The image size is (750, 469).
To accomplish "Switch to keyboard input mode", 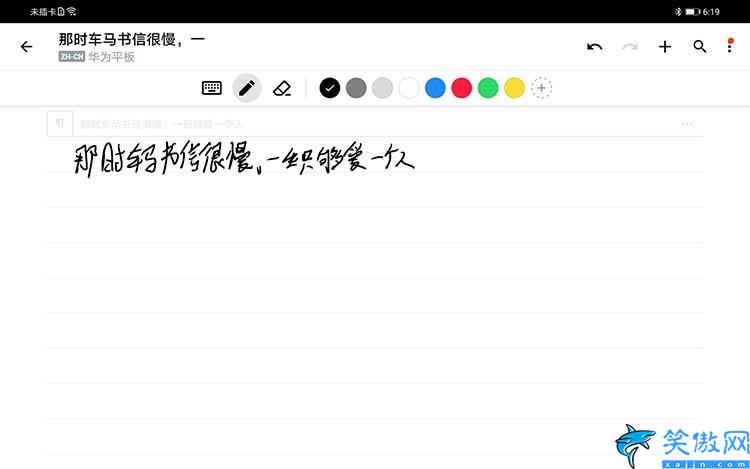I will point(211,88).
